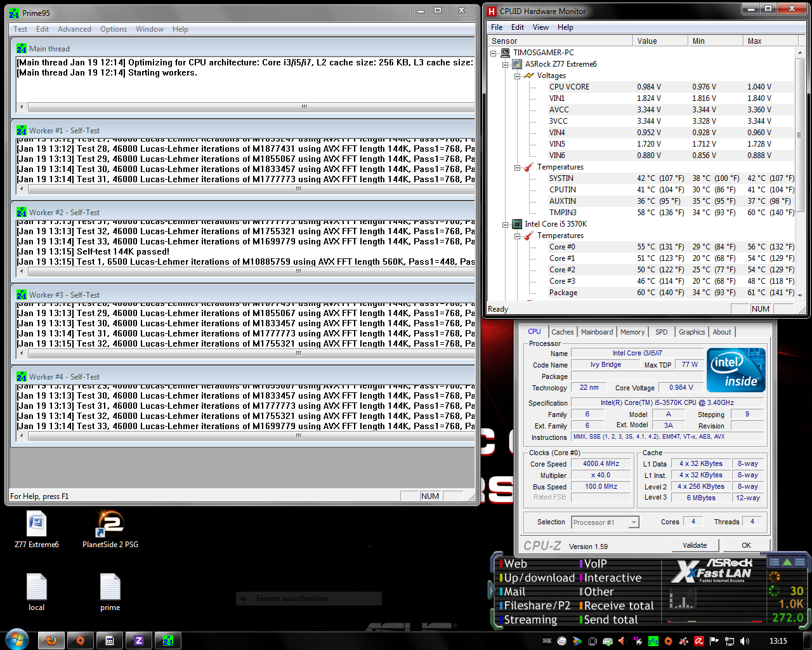Open the speaker volume tray icon
The image size is (812, 650).
[x=745, y=641]
